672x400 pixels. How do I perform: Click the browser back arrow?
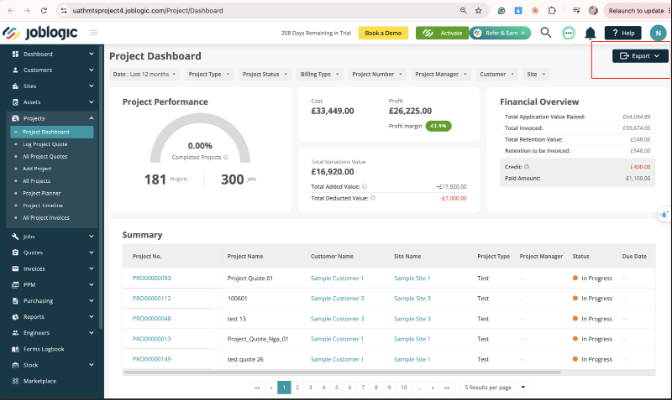[11, 11]
